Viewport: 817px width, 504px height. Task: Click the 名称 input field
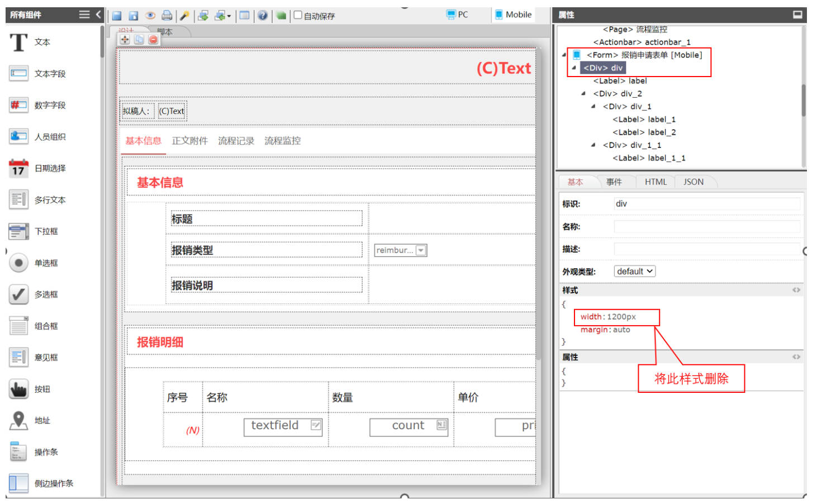coord(706,227)
